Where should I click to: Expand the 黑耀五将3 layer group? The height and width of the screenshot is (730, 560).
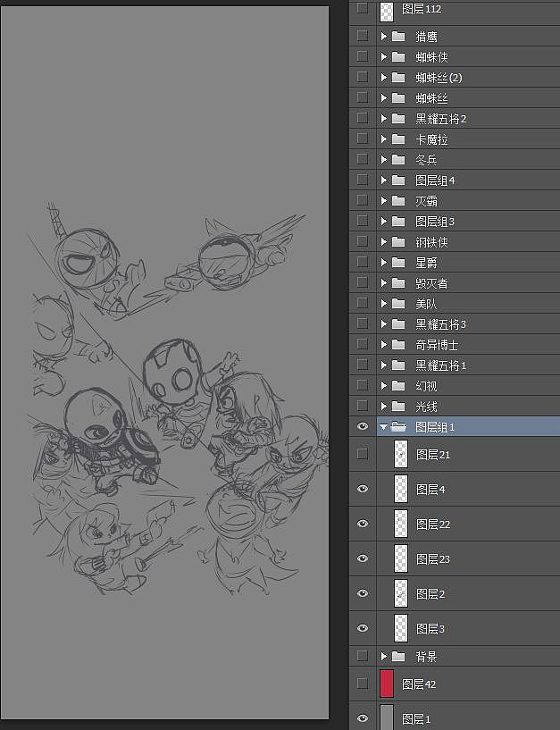click(383, 324)
